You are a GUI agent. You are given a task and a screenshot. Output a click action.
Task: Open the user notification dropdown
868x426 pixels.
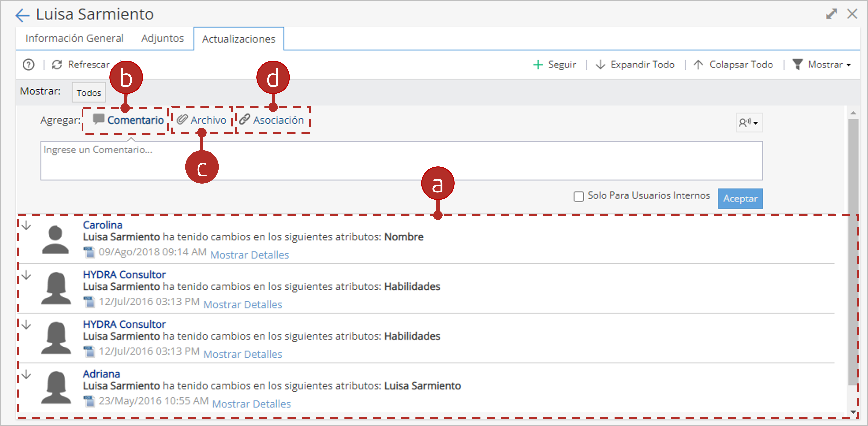pyautogui.click(x=749, y=122)
